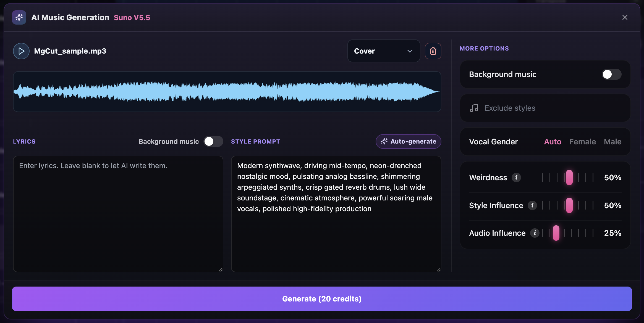Click the Weirdness slider handle

(569, 178)
